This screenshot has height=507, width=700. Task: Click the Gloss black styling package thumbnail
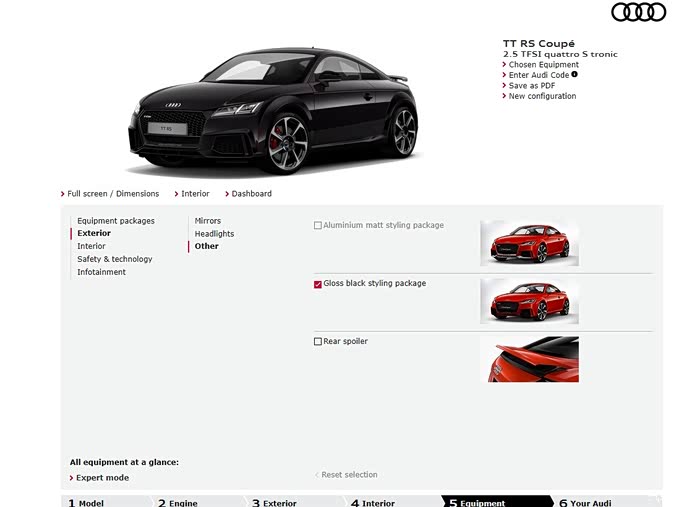[529, 301]
